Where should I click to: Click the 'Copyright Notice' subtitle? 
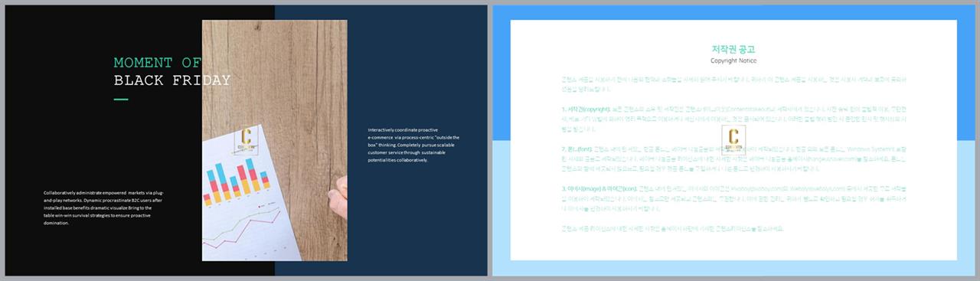(x=733, y=60)
